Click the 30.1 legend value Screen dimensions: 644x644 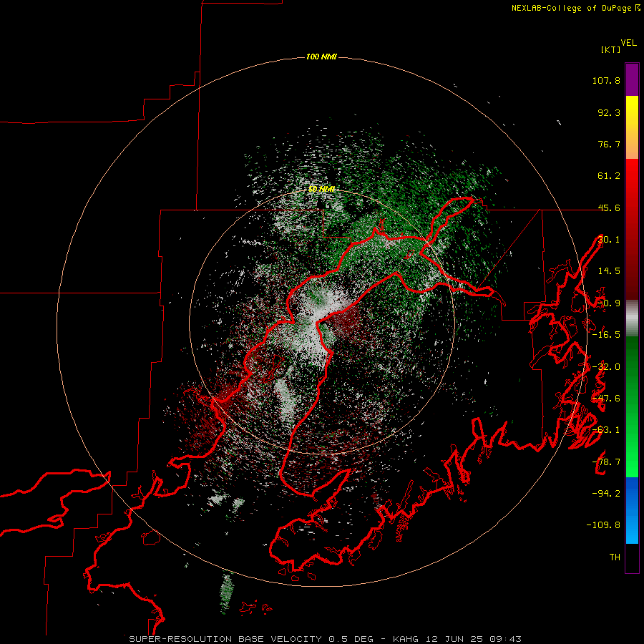[x=609, y=240]
